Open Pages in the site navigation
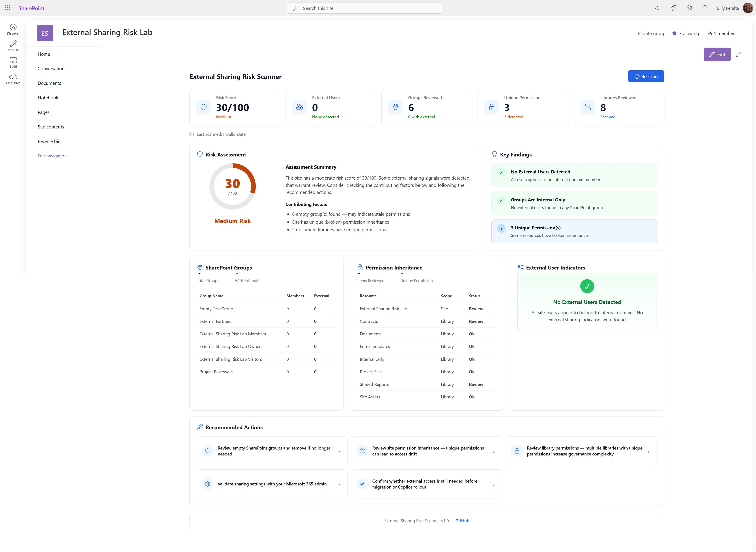Viewport: 756px width, 552px height. 43,112
